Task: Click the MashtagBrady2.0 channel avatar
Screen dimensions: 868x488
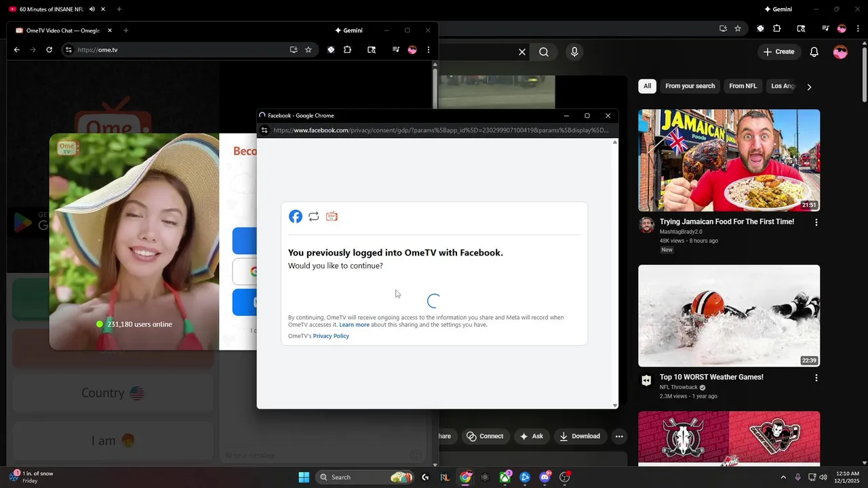Action: (647, 225)
